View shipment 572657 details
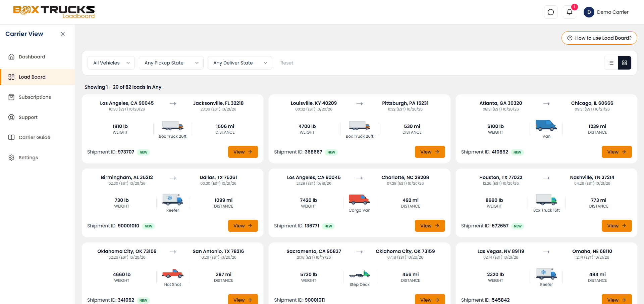Image resolution: width=644 pixels, height=304 pixels. point(617,226)
